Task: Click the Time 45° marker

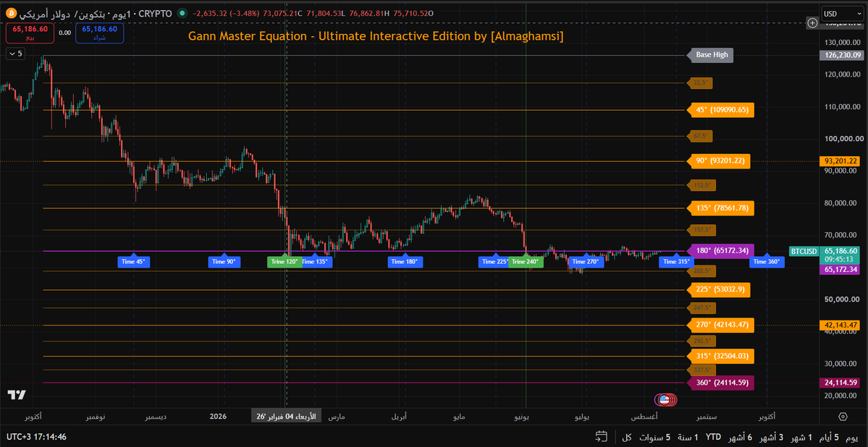Action: pyautogui.click(x=133, y=262)
